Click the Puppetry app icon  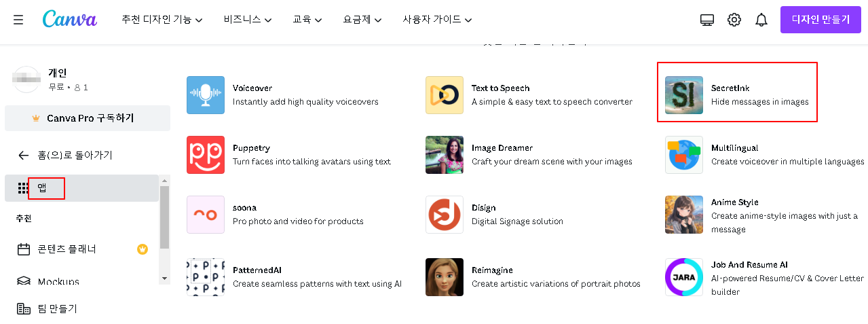(206, 155)
